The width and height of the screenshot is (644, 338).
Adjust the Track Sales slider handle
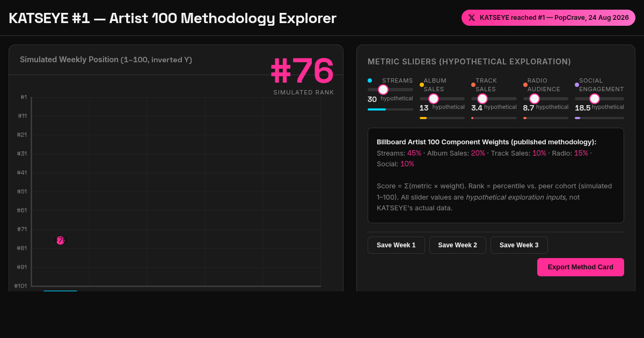482,99
